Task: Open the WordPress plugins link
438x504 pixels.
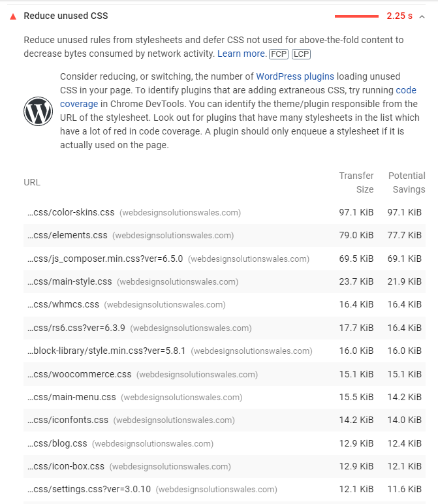Action: tap(295, 76)
